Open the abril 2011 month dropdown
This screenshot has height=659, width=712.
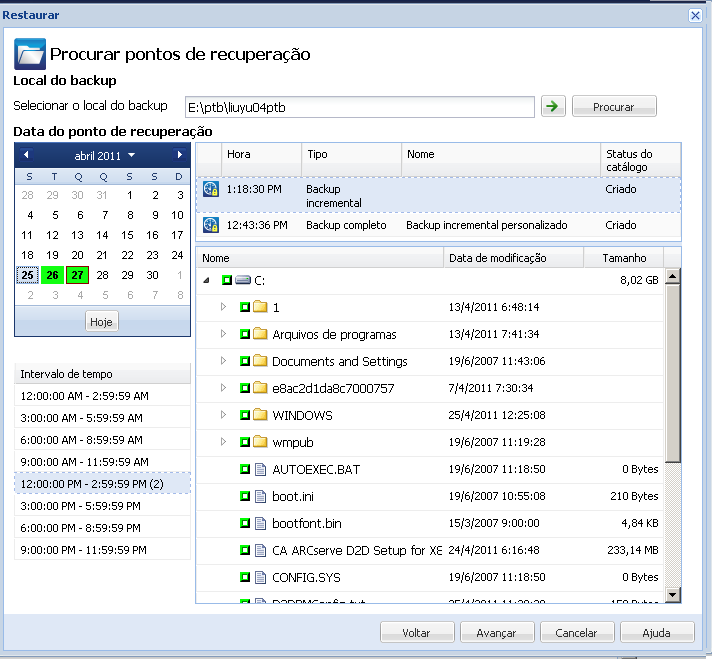[104, 155]
